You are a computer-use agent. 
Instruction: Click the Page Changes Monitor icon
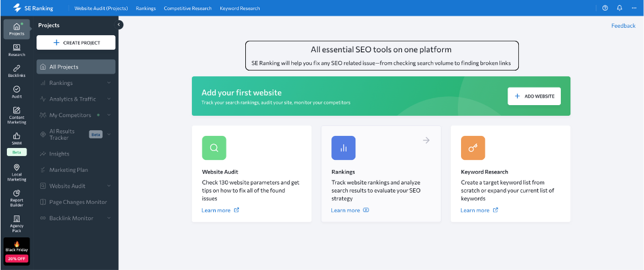(43, 202)
